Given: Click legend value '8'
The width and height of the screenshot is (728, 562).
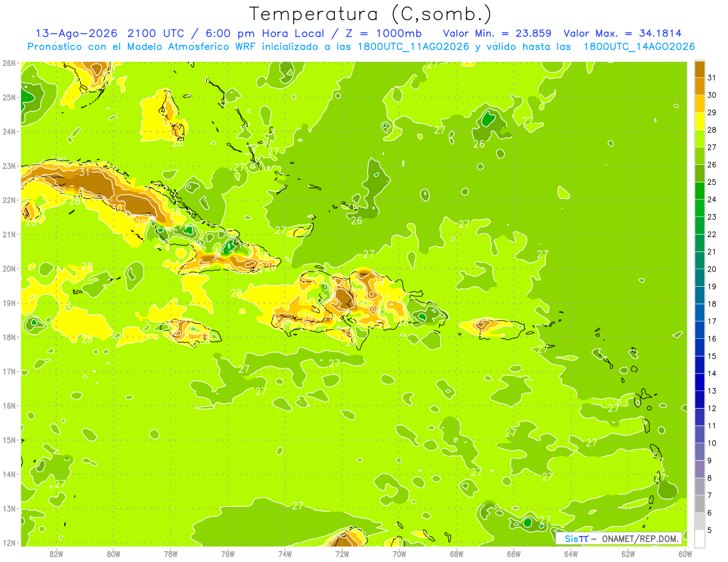Looking at the screenshot, I should coord(710,478).
